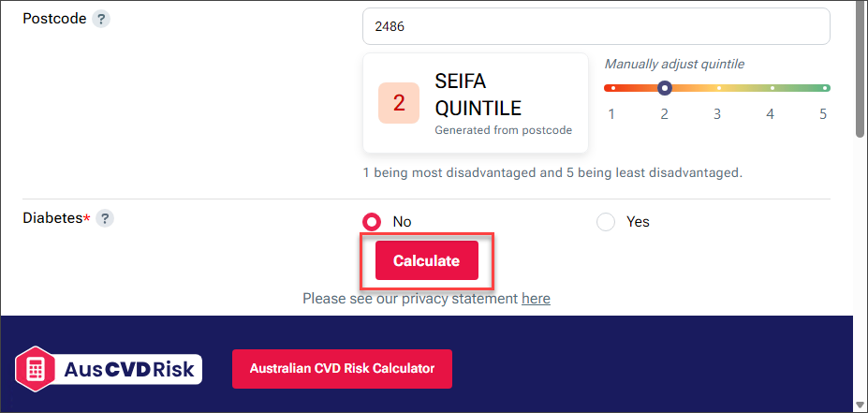
Task: Click the AusCVDRisk calculator hexagon logo icon
Action: coord(35,369)
